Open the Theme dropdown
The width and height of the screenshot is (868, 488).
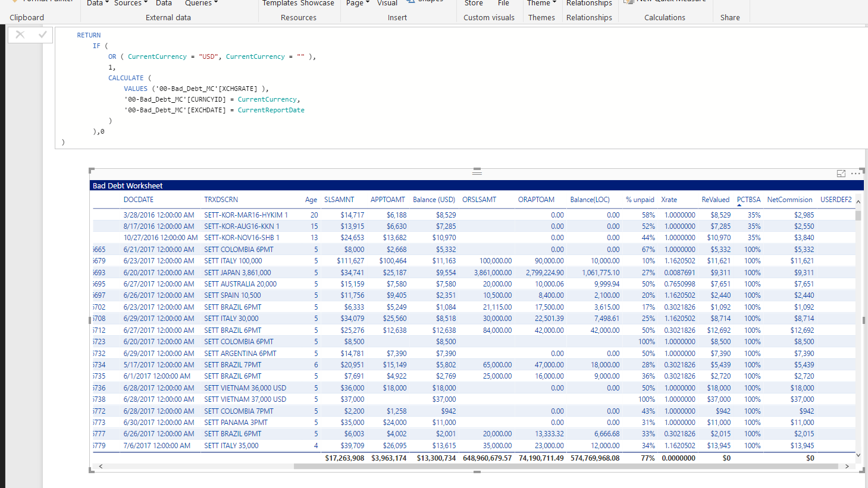pyautogui.click(x=541, y=3)
